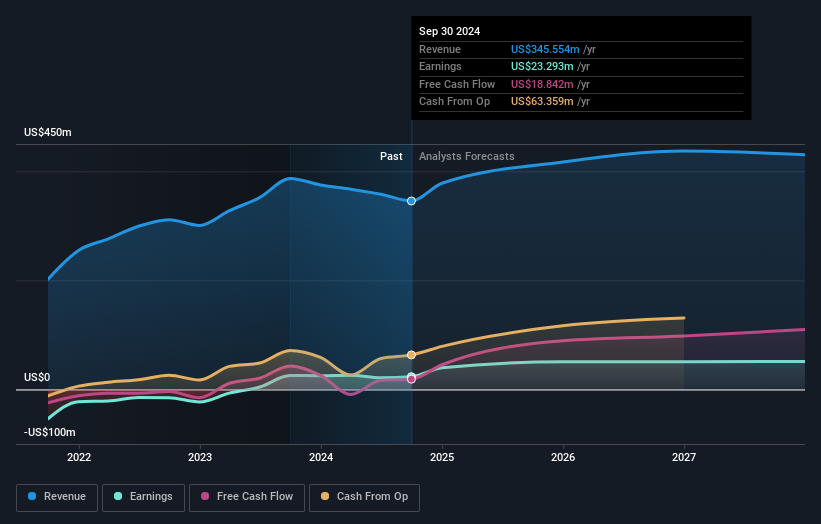Click the 2024 x-axis label

pos(321,458)
